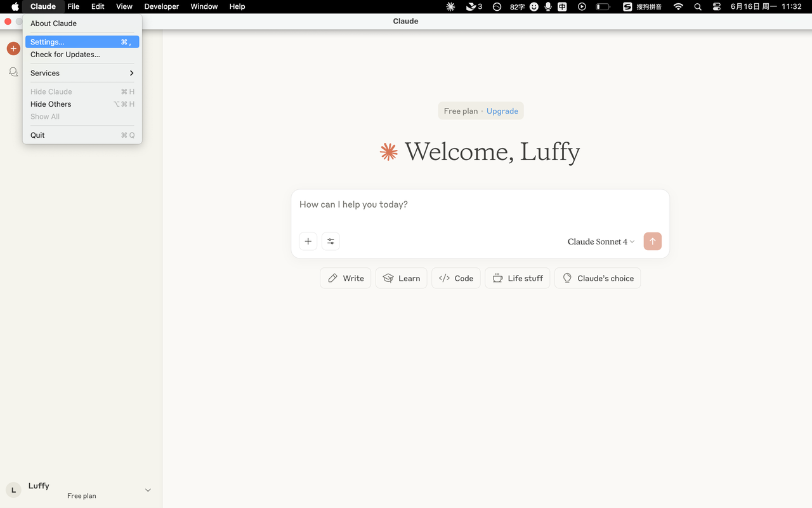Image resolution: width=812 pixels, height=508 pixels.
Task: Choose About Claude menu item
Action: pyautogui.click(x=82, y=23)
